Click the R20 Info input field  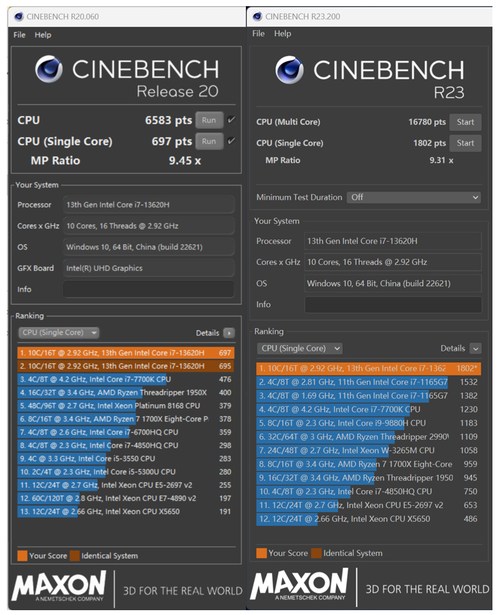pyautogui.click(x=149, y=289)
